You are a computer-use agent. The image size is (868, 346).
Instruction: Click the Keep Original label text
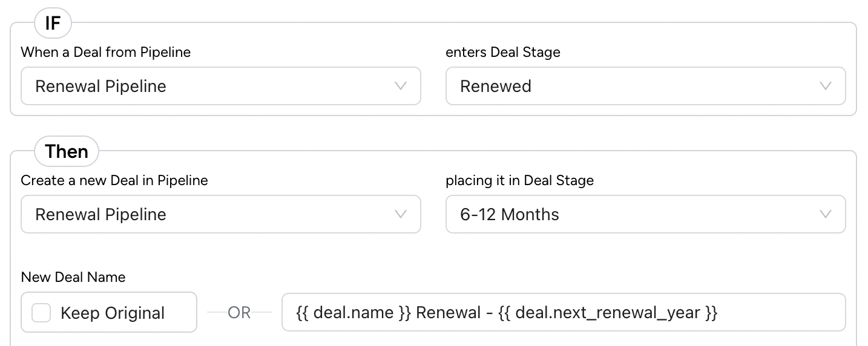click(113, 313)
